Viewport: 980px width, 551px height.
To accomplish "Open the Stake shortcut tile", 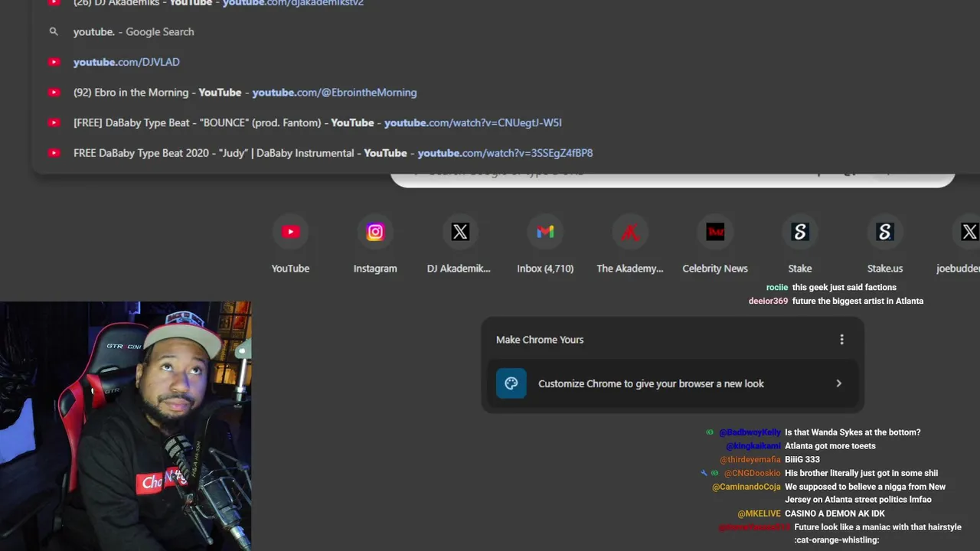I will 800,245.
